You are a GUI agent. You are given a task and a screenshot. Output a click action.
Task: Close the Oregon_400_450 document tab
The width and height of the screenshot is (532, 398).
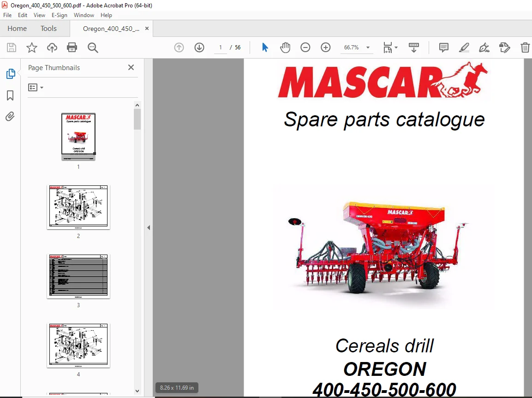(147, 29)
